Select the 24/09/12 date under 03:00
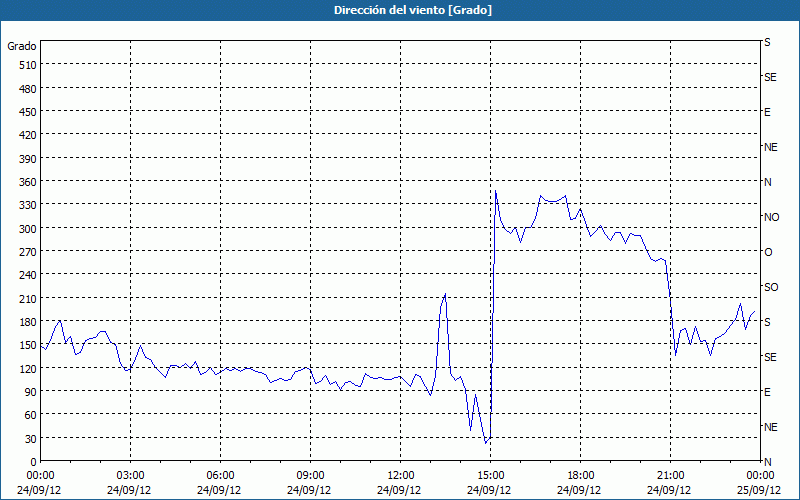The image size is (800, 500). pyautogui.click(x=131, y=490)
